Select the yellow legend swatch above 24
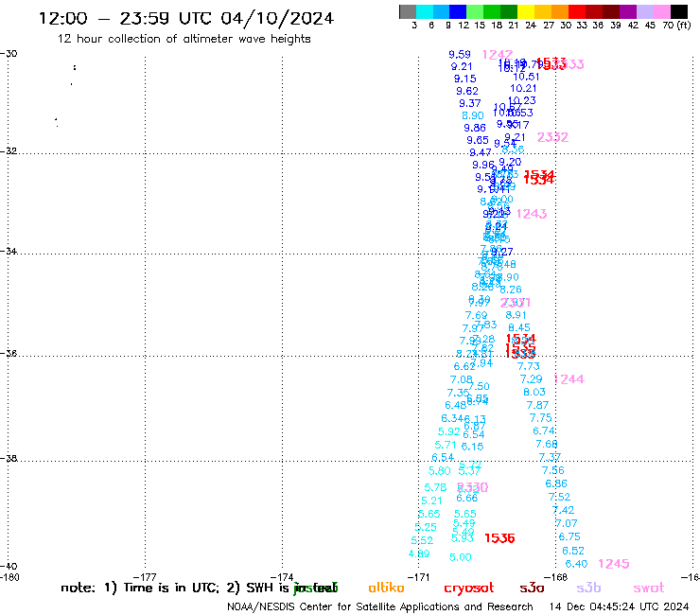 [526, 11]
